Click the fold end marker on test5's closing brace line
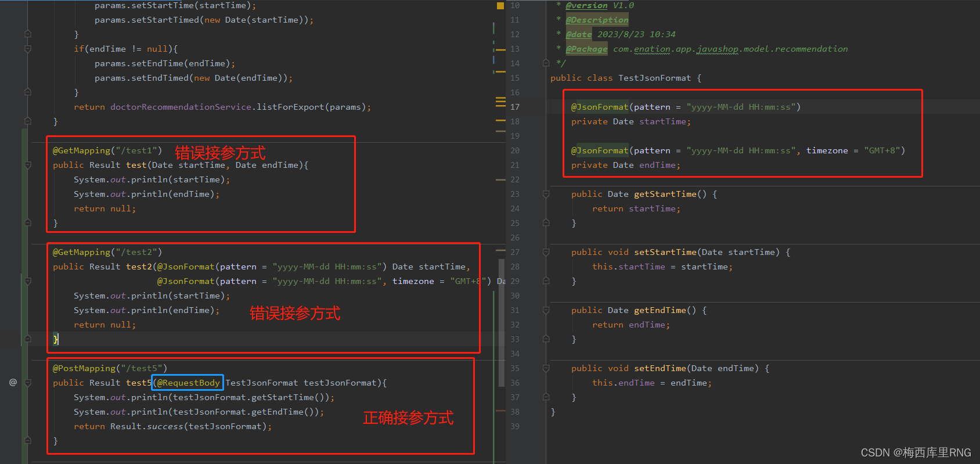This screenshot has width=980, height=464. (28, 441)
